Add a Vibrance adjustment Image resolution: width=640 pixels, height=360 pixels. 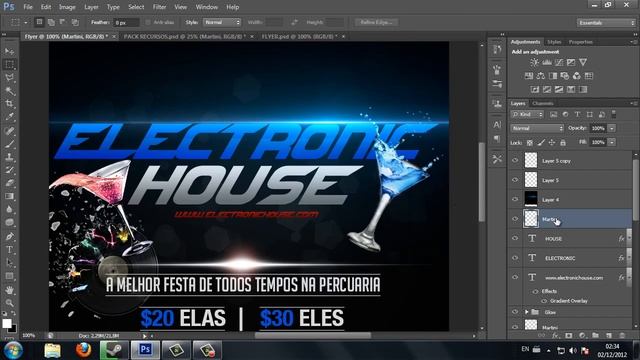(x=583, y=62)
